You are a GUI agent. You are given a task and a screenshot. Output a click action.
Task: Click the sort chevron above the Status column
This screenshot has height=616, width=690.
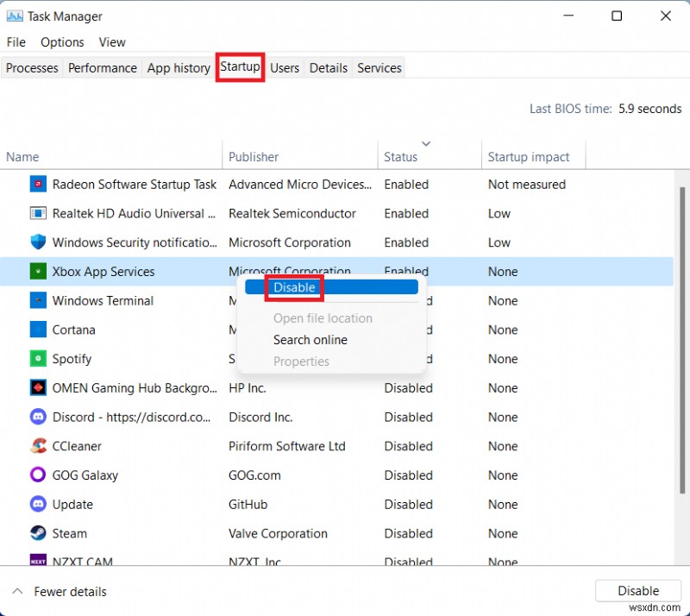click(424, 144)
